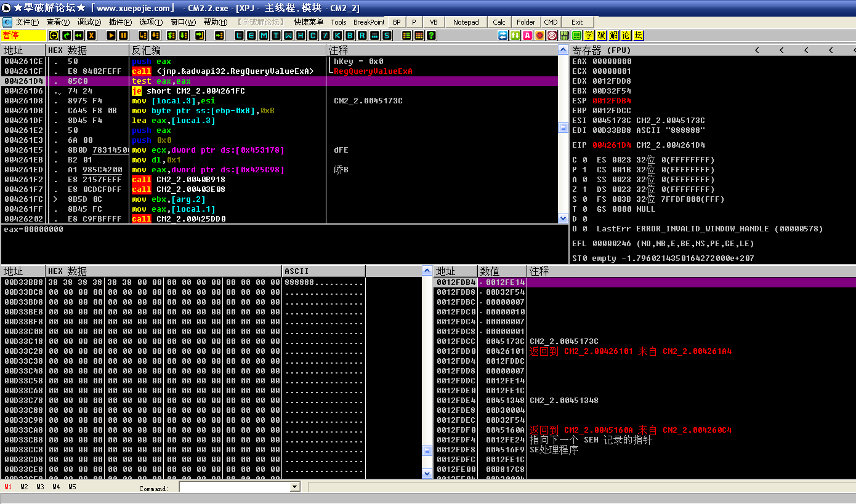Click the 寄存器 (FPU) registers header
The width and height of the screenshot is (856, 504).
602,50
